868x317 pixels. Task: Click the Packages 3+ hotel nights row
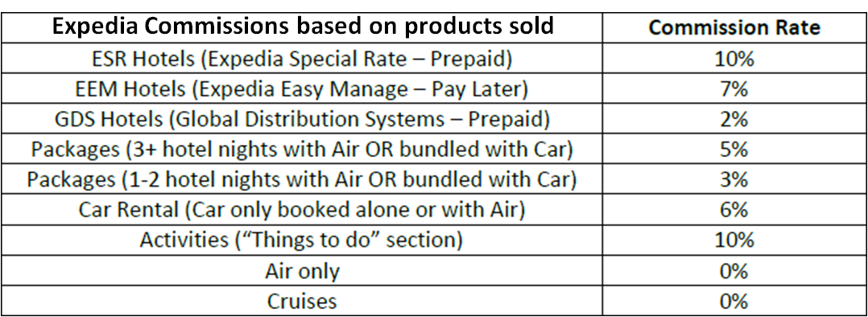pyautogui.click(x=302, y=150)
